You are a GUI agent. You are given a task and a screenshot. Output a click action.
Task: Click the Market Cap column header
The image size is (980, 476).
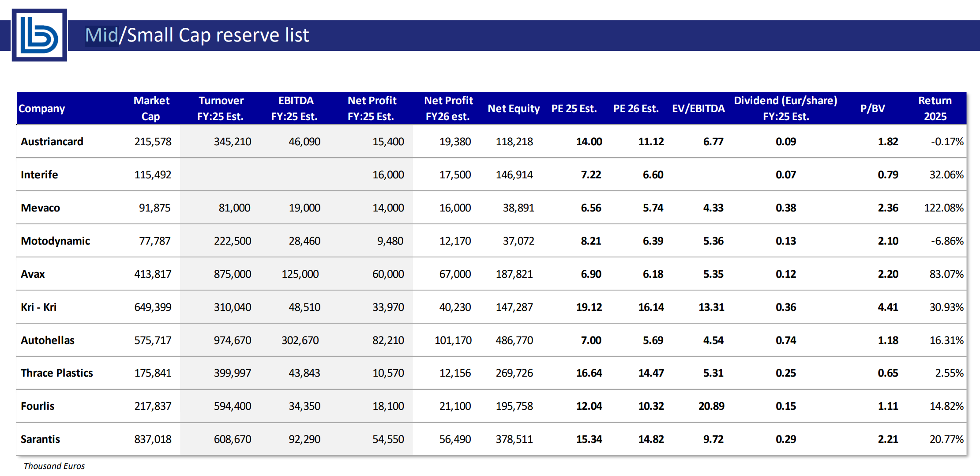pyautogui.click(x=151, y=109)
